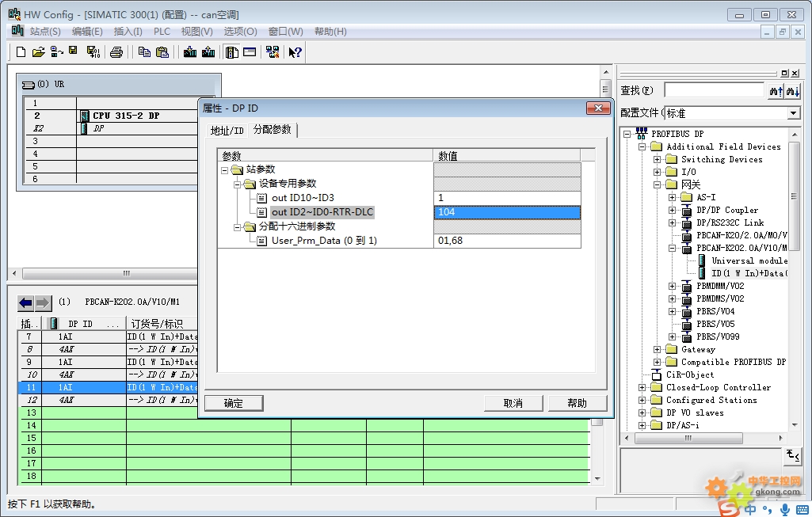Open the 编辑(E) menu
The height and width of the screenshot is (517, 812).
87,32
